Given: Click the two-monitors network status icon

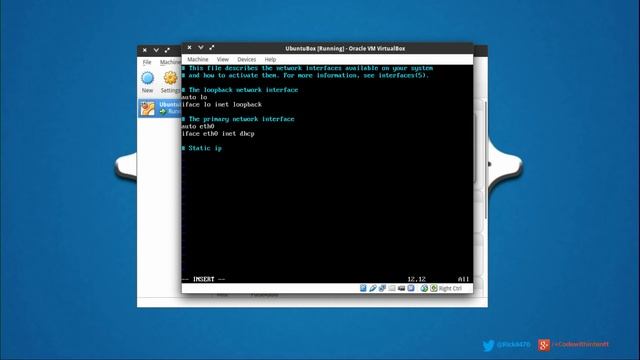Looking at the screenshot, I should pos(382,288).
